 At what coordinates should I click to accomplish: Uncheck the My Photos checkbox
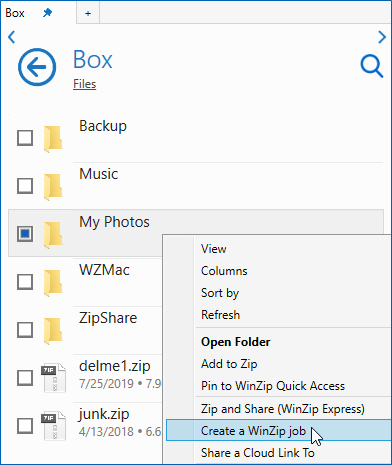point(25,234)
